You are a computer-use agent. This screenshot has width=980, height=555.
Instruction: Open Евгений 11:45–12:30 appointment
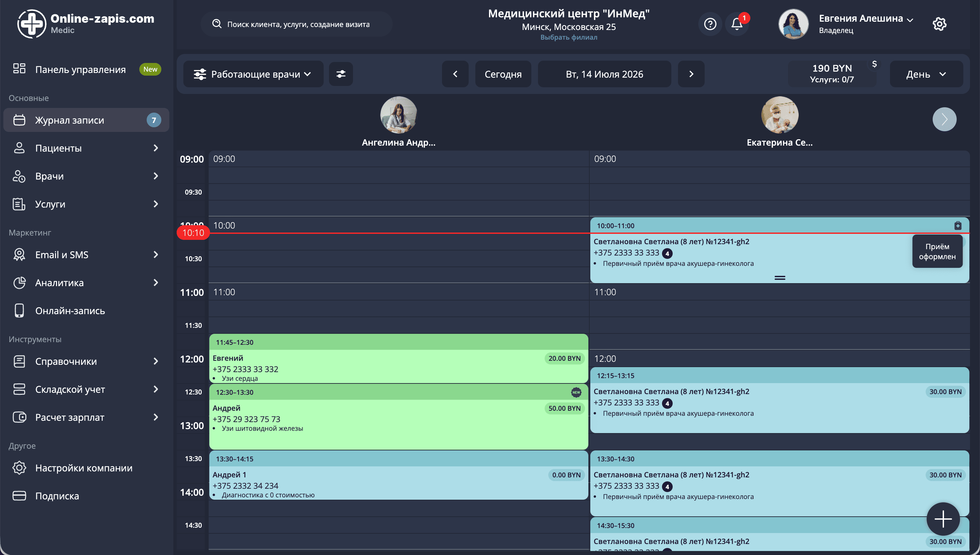coord(398,359)
